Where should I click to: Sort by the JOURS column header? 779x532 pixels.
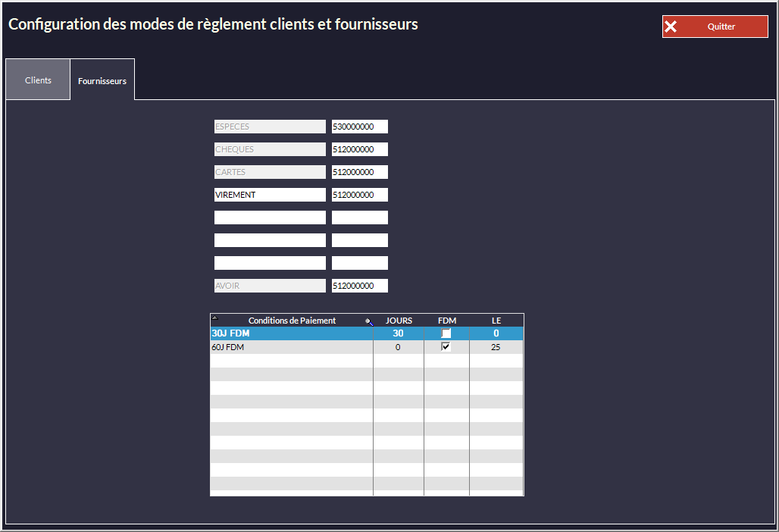399,321
